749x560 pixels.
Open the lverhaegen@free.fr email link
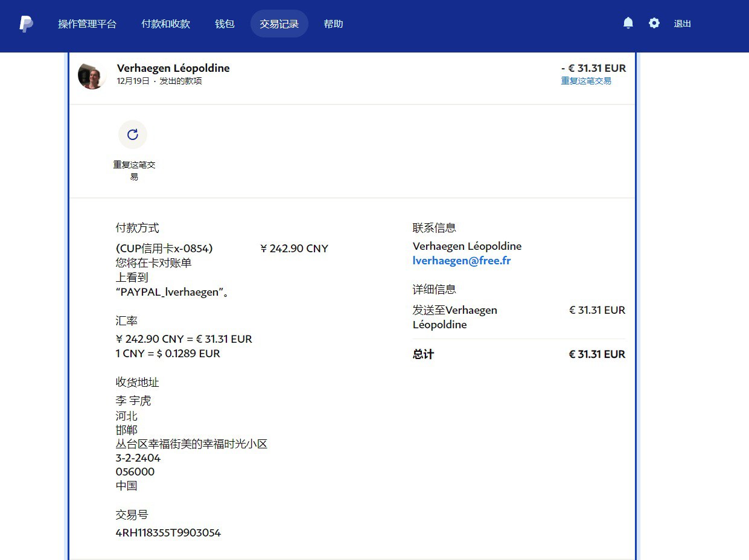(x=461, y=261)
